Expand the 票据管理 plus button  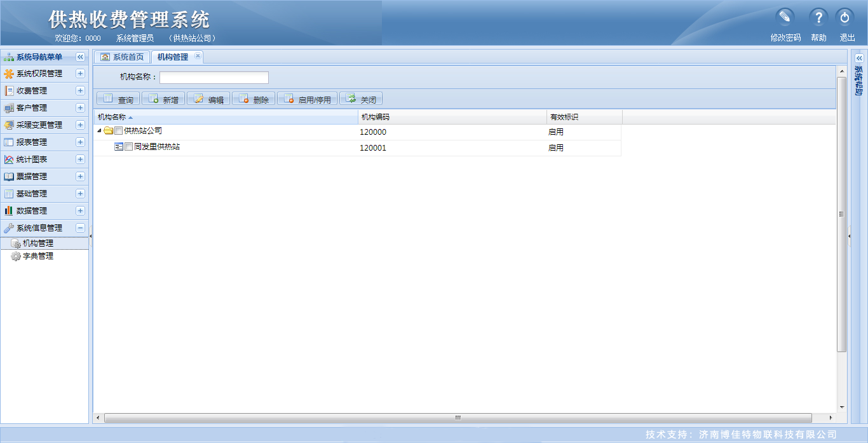pos(81,177)
